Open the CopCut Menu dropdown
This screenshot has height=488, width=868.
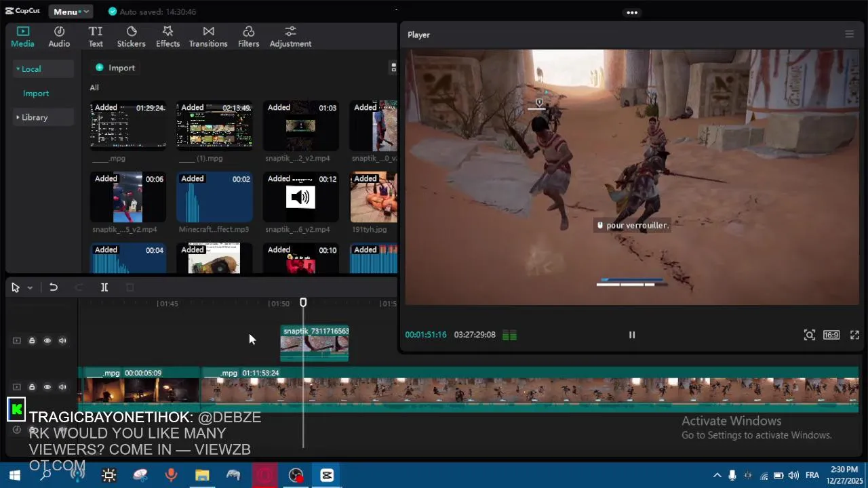point(71,12)
